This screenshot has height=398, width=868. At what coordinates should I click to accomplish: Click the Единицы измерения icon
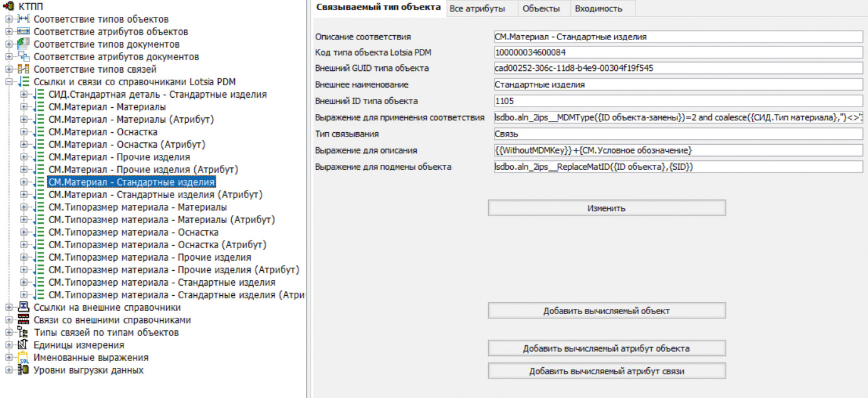click(x=23, y=345)
